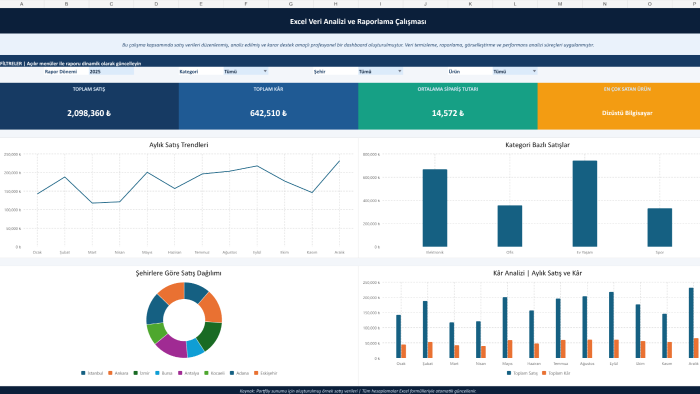Image resolution: width=700 pixels, height=394 pixels.
Task: Select column header N
Action: pyautogui.click(x=604, y=4)
